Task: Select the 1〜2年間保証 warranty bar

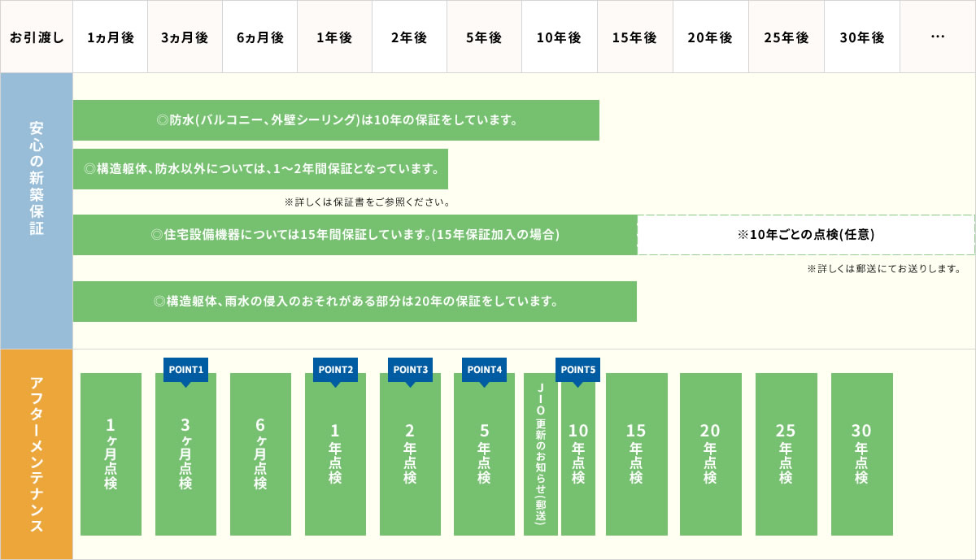Action: [x=260, y=169]
